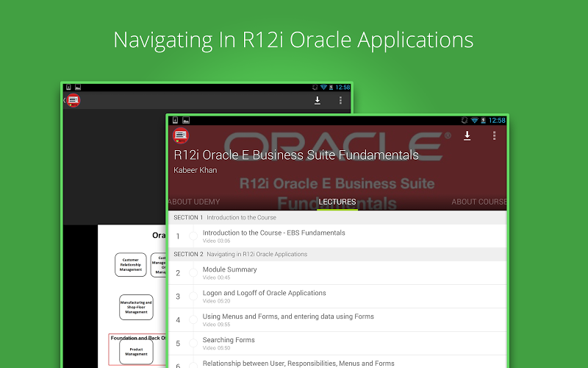Click Product Management box in back window
This screenshot has width=588, height=368.
tap(136, 352)
